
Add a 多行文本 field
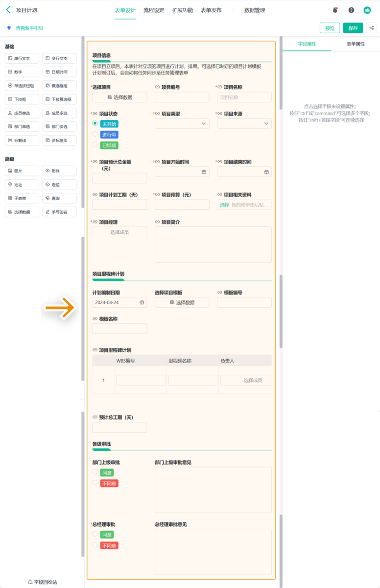pos(59,58)
